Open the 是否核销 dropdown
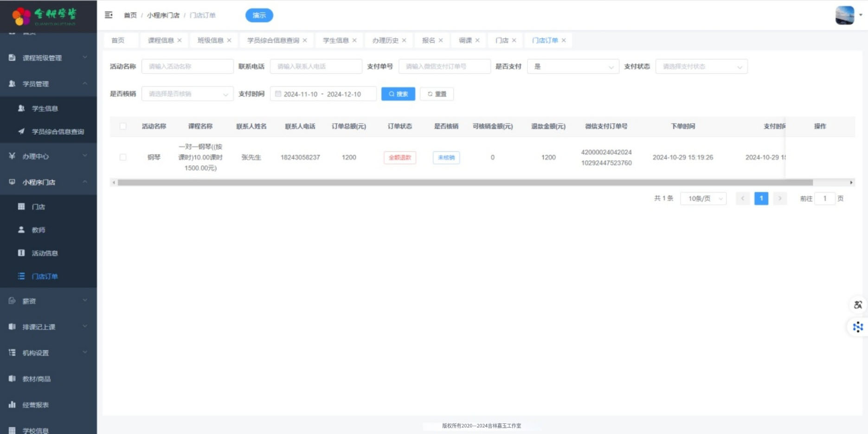Image resolution: width=868 pixels, height=434 pixels. [187, 94]
